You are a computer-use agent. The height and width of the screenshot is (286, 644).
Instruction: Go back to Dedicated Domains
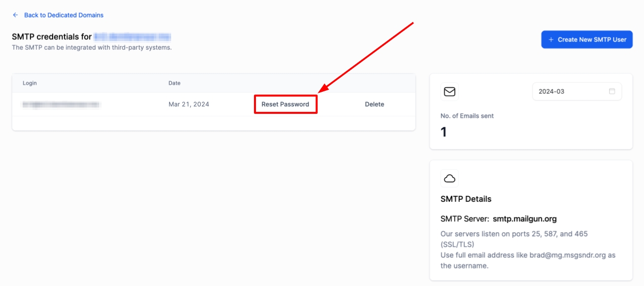tap(64, 15)
